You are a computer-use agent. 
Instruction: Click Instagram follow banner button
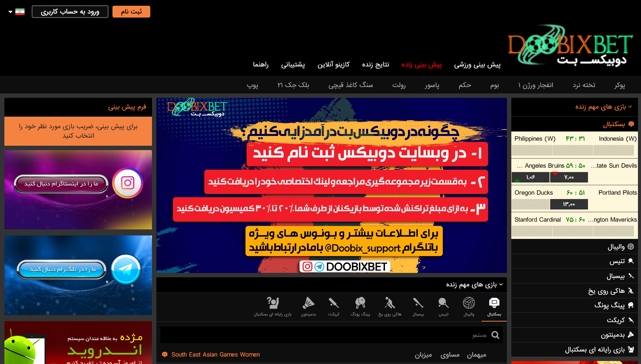point(61,184)
